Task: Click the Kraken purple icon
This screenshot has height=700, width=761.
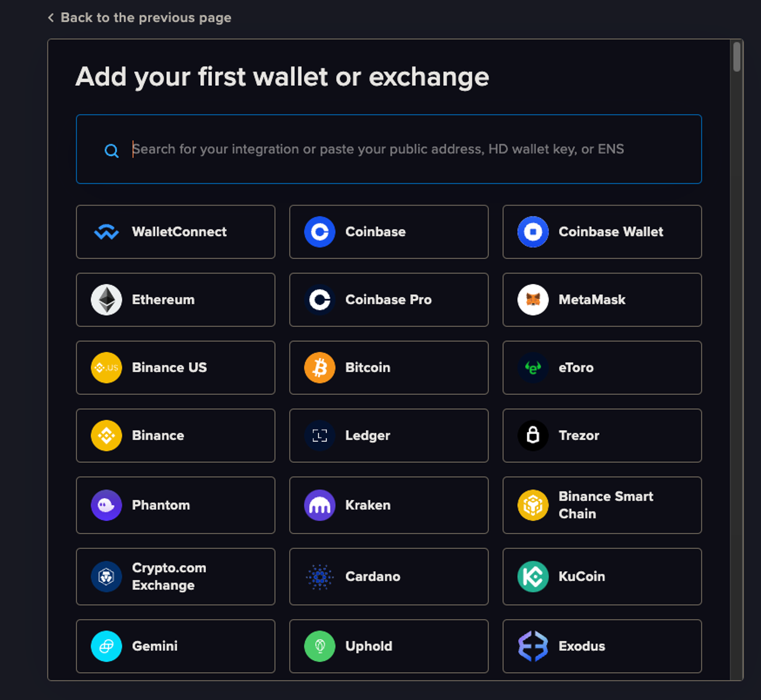Action: tap(320, 505)
